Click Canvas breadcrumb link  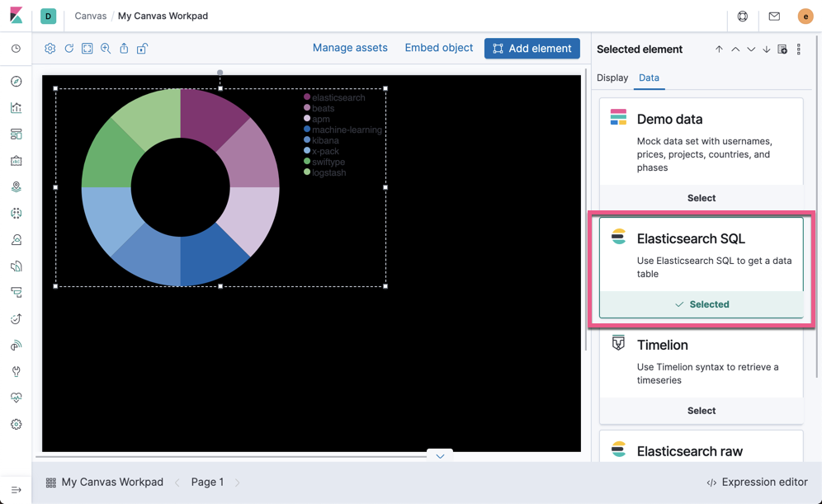tap(90, 16)
